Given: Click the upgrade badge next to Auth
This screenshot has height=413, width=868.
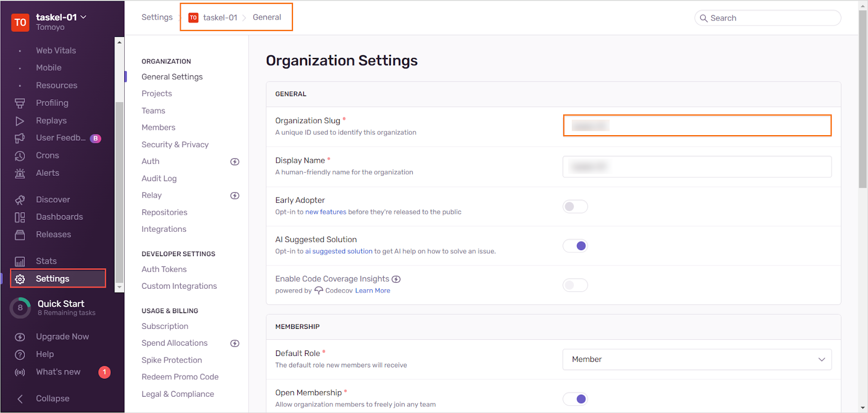Looking at the screenshot, I should (235, 162).
